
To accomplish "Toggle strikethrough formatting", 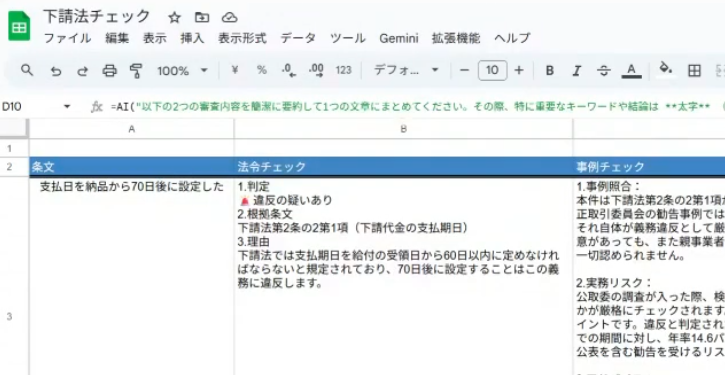I will [603, 71].
